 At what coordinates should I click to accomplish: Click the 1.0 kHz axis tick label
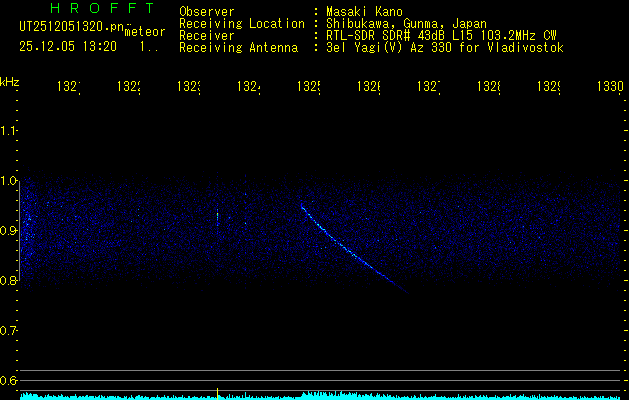(x=8, y=181)
